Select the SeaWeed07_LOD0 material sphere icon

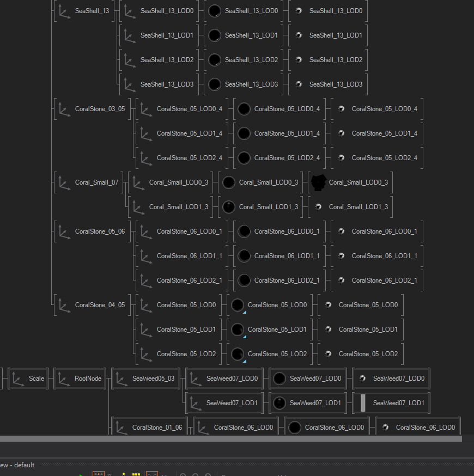pos(279,379)
